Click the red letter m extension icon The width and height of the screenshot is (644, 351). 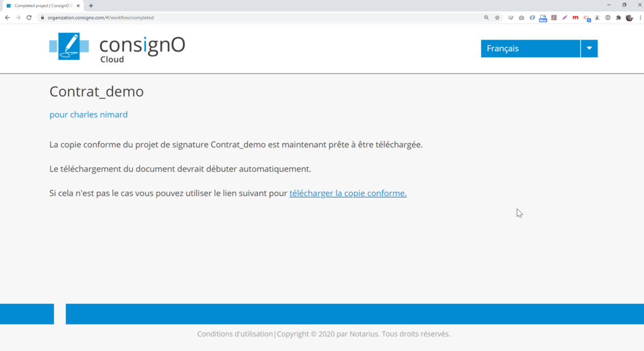tap(575, 18)
